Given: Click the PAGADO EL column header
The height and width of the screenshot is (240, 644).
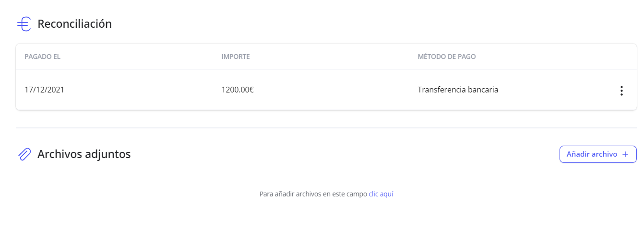Looking at the screenshot, I should click(x=42, y=57).
